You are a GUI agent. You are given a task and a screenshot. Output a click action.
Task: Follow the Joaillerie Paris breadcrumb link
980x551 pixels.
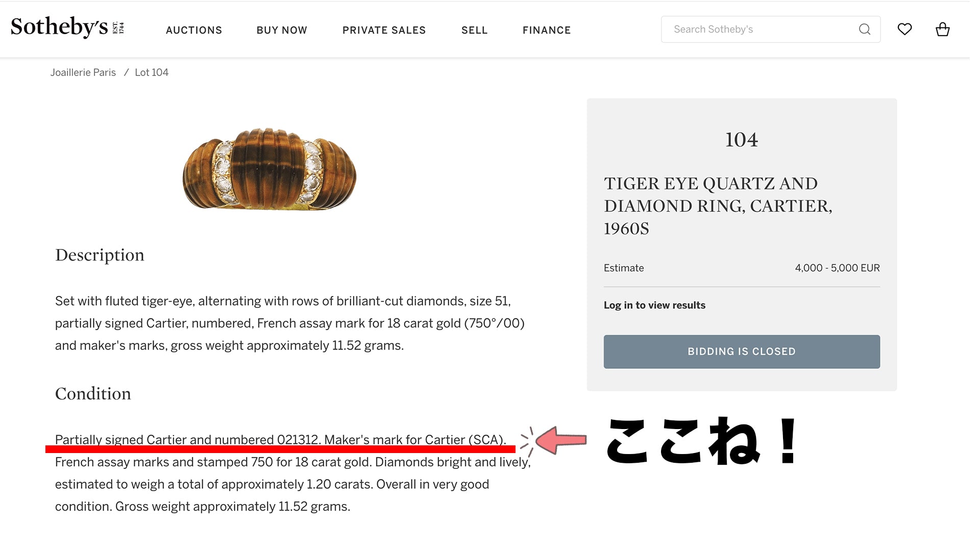coord(83,72)
